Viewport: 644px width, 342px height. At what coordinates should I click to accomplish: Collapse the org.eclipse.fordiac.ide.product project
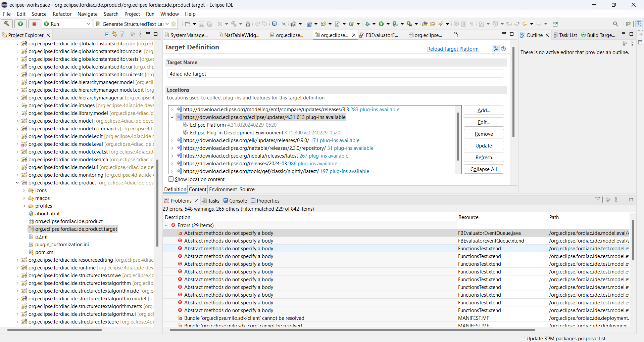coord(17,183)
